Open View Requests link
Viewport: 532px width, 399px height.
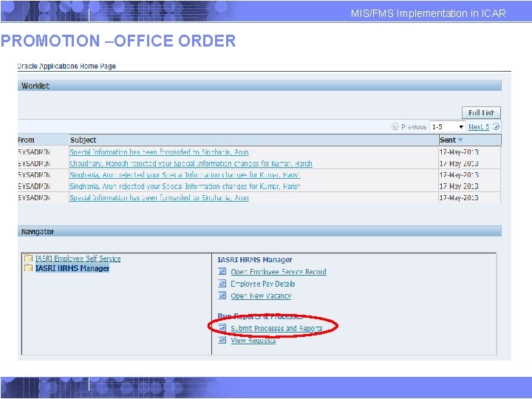[x=253, y=341]
